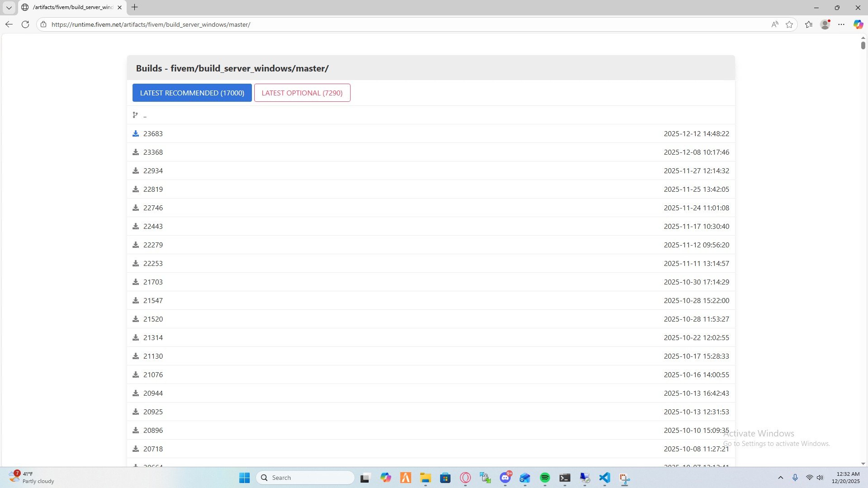Click the taskbar Search box
Image resolution: width=868 pixels, height=488 pixels.
pyautogui.click(x=305, y=478)
